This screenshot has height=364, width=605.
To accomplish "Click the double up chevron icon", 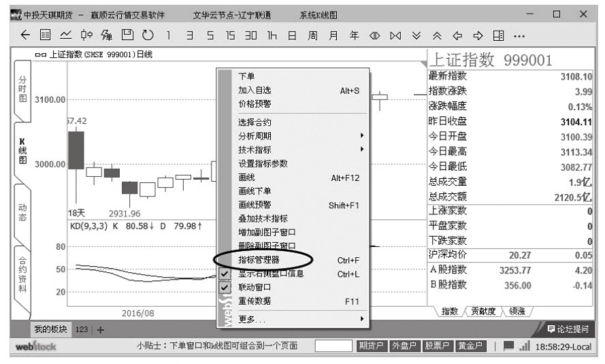I will [437, 36].
